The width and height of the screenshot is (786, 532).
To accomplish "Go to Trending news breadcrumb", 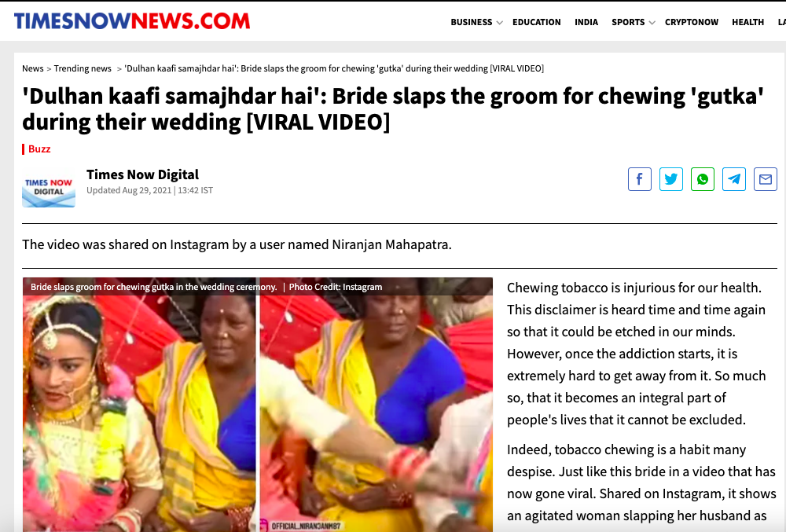I will pos(83,68).
